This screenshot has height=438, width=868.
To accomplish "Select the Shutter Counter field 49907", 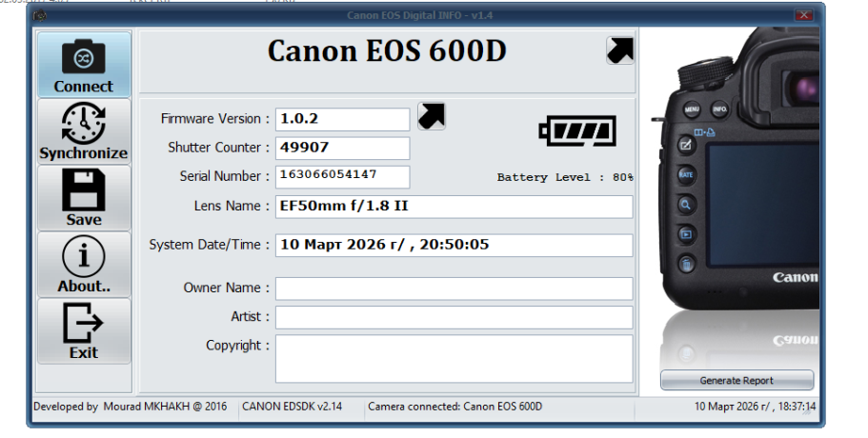I will coord(343,149).
